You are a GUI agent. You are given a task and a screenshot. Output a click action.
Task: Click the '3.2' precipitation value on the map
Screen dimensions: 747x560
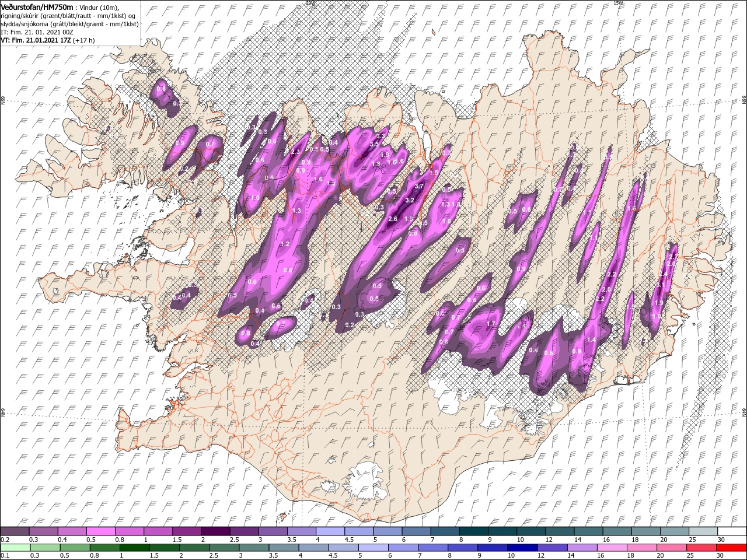tap(409, 200)
